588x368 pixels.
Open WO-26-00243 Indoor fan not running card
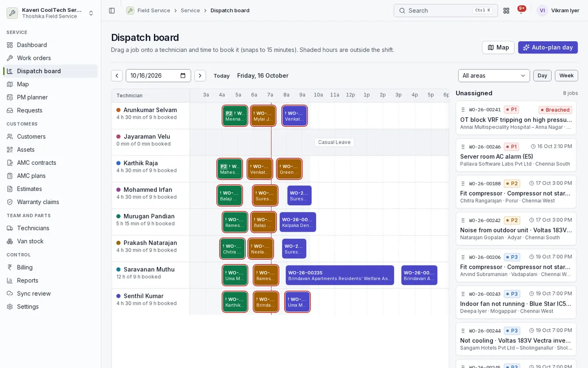tap(516, 302)
